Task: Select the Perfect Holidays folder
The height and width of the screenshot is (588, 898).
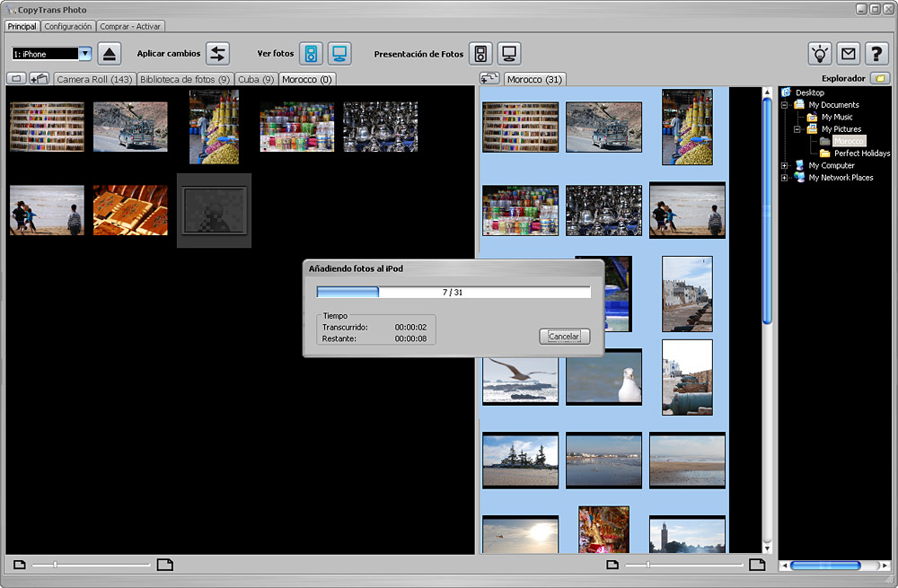Action: click(x=862, y=154)
